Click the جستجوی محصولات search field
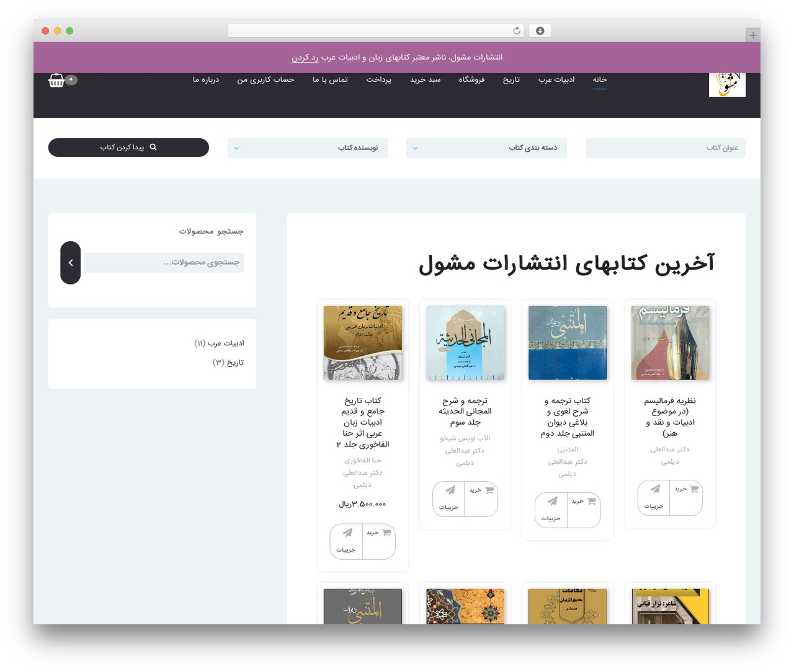The height and width of the screenshot is (672, 794). click(x=164, y=263)
